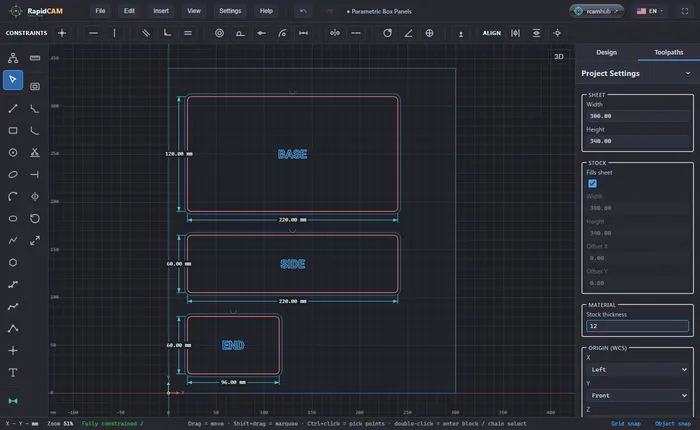Apply the Concentric constraint

coord(219,33)
